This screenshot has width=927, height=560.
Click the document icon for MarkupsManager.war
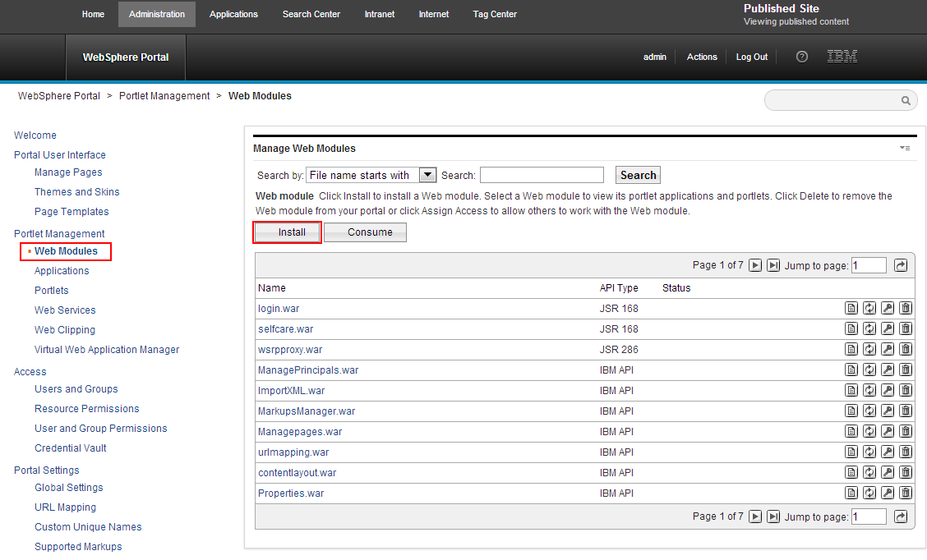pos(851,411)
